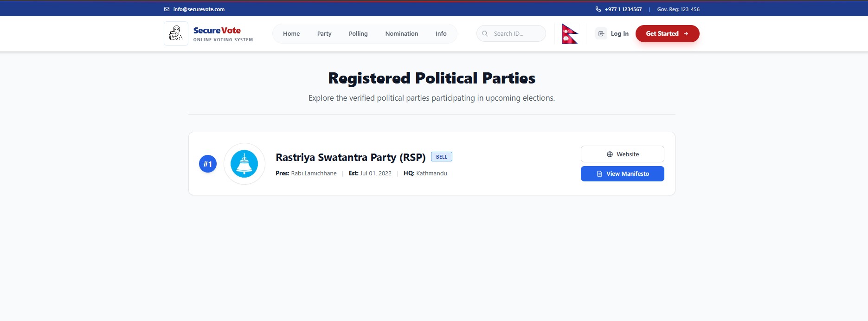This screenshot has height=321, width=868.
Task: Click the BELL symbol tag
Action: click(441, 157)
